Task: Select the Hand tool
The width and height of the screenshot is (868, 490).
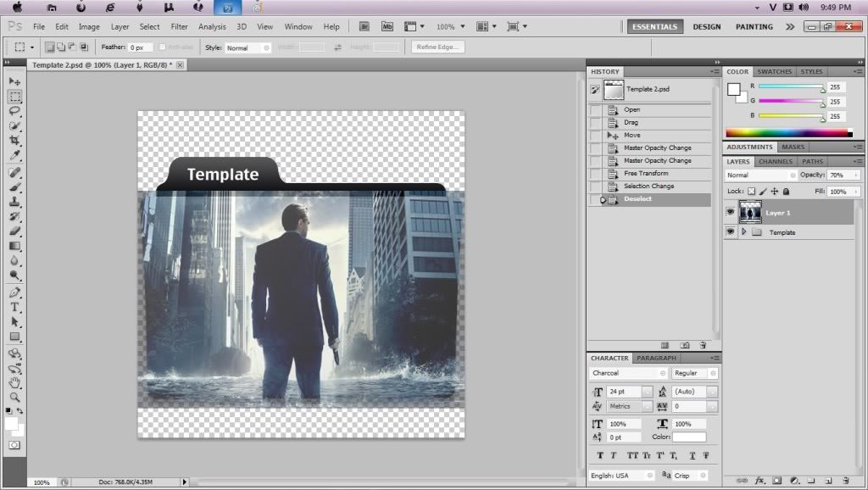Action: click(x=14, y=382)
